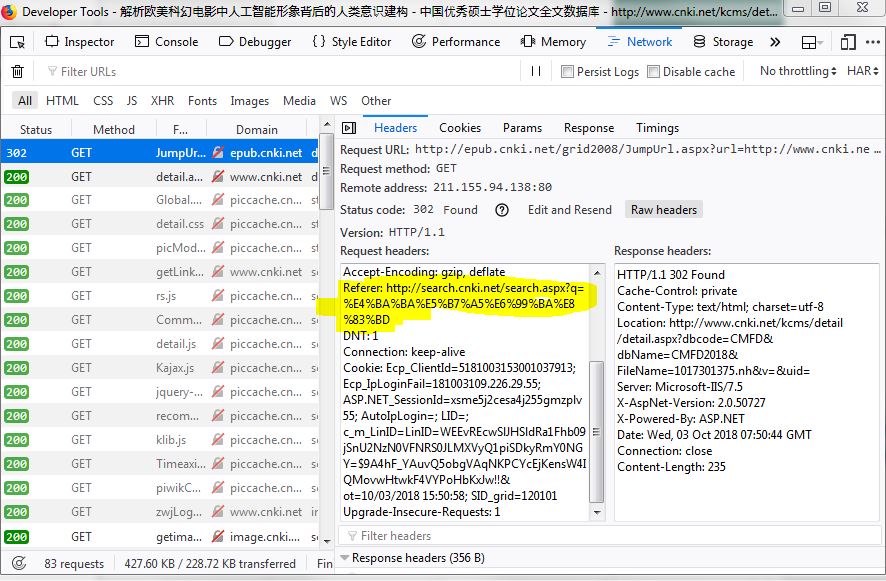886x581 pixels.
Task: Filter requests by JS
Action: coord(132,101)
